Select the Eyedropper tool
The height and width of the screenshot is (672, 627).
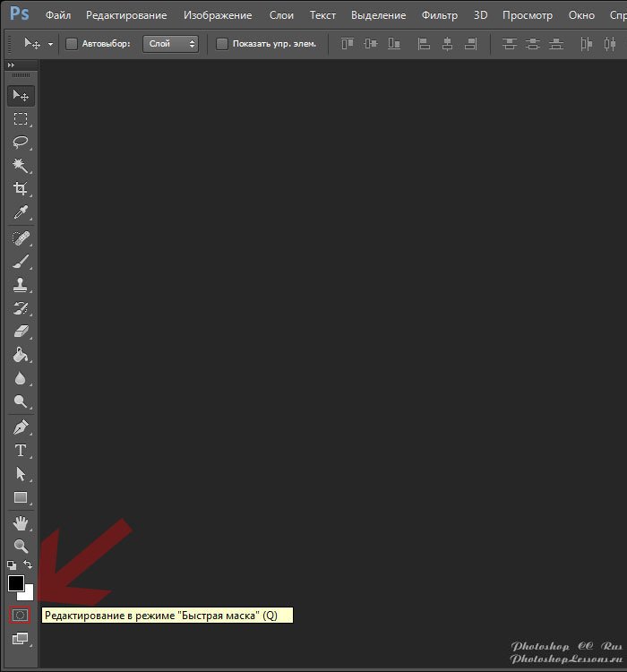click(21, 212)
